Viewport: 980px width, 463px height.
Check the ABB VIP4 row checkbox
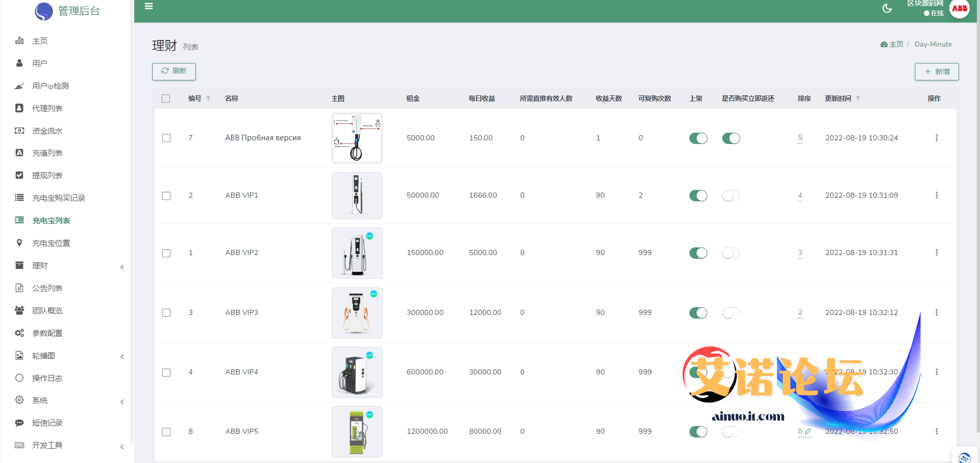tap(166, 372)
